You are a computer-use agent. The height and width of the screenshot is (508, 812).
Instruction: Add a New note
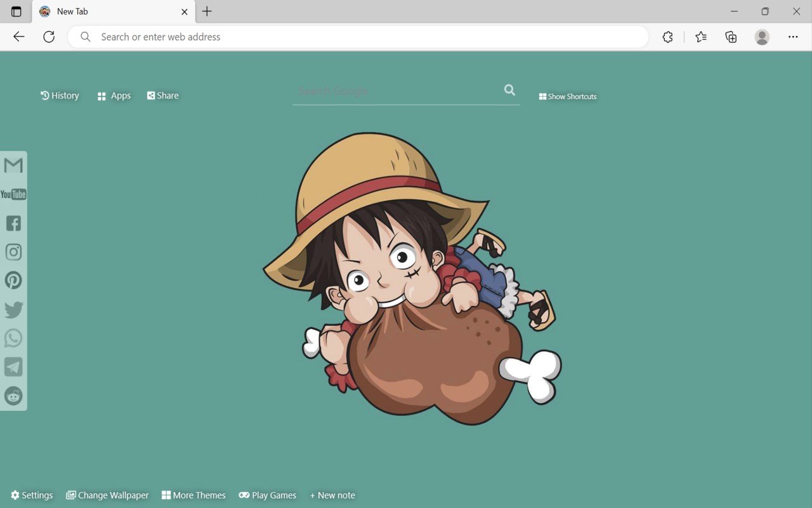(332, 495)
